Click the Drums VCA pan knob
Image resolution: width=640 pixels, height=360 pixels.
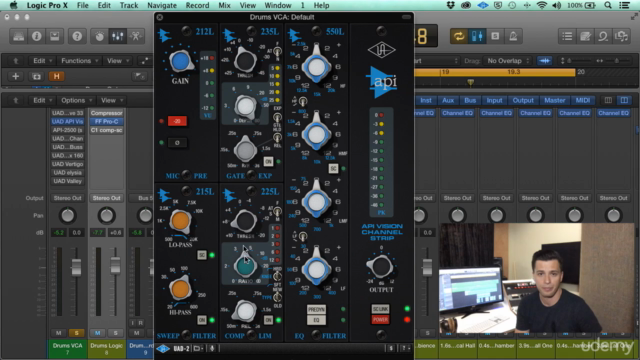tap(68, 215)
